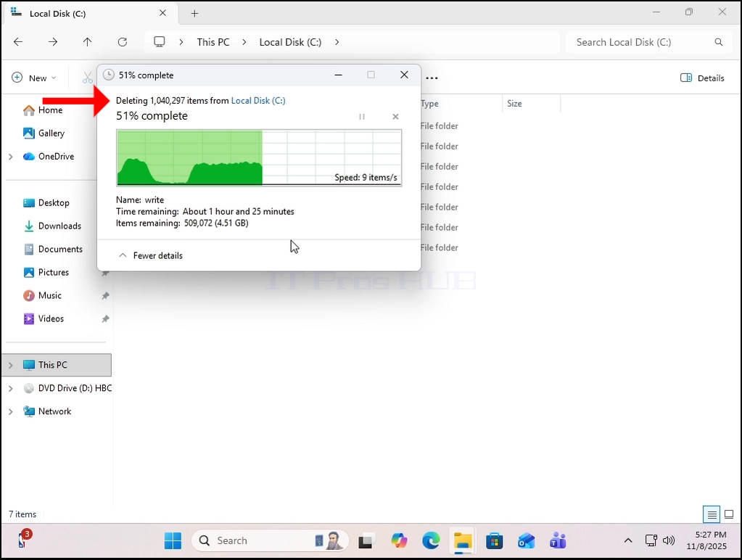Switch to large thumbnails view icon
This screenshot has height=560, width=742.
[x=729, y=514]
